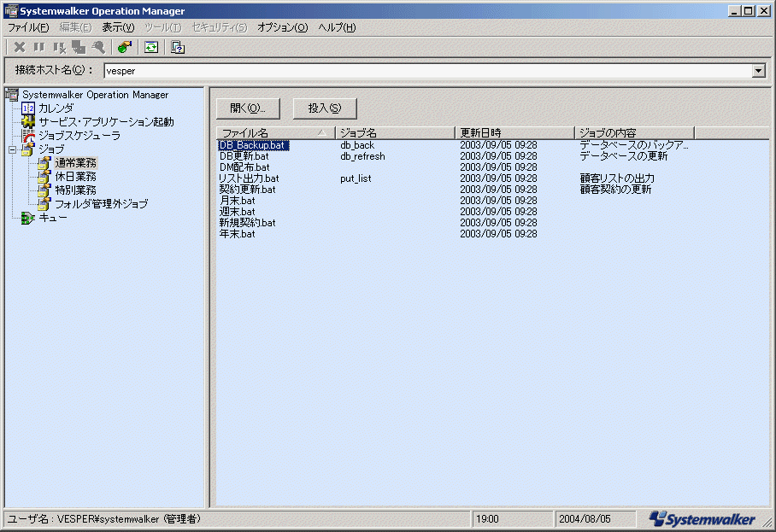
Task: Open the セキュリティ(S) menu
Action: [220, 27]
